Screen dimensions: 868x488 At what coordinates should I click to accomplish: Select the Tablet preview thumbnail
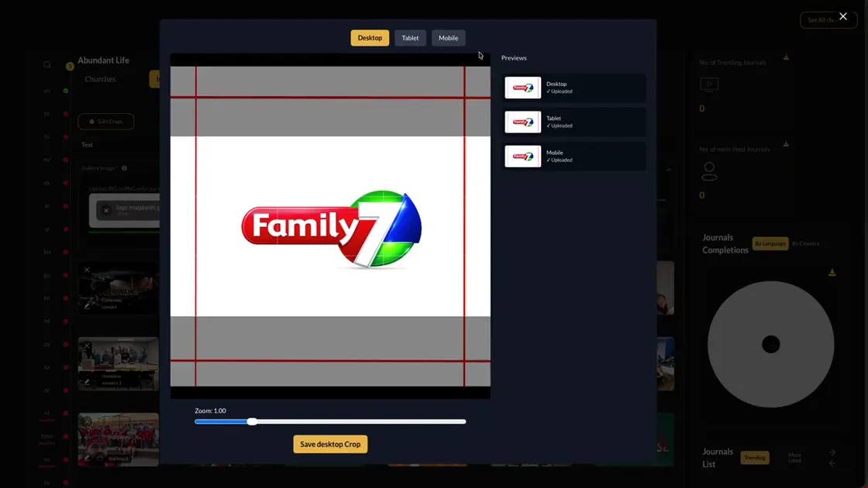pyautogui.click(x=522, y=122)
